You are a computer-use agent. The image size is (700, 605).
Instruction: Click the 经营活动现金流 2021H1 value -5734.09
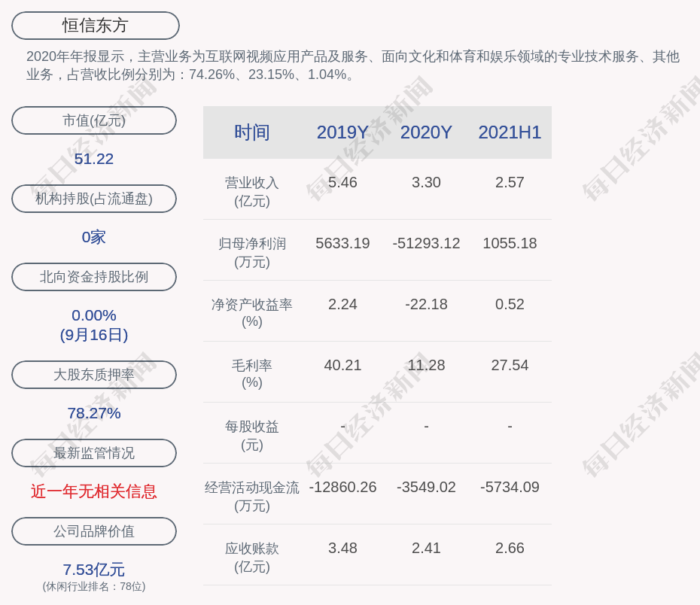[510, 487]
